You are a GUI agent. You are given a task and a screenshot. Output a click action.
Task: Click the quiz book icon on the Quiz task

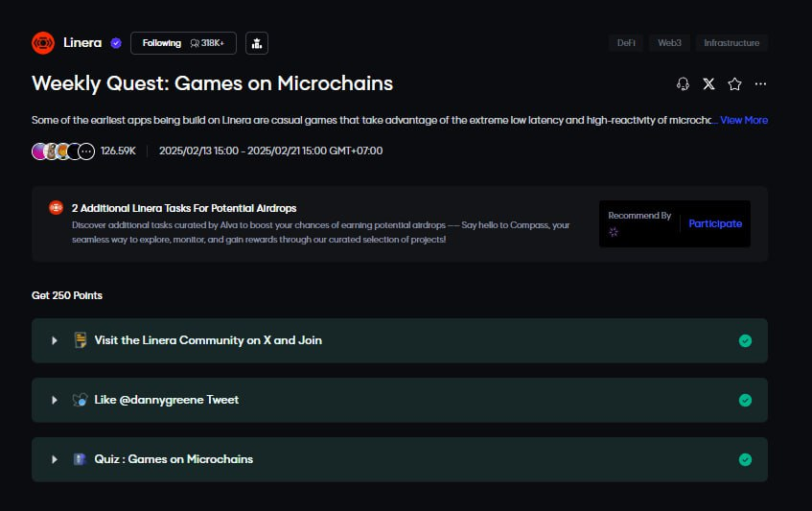[80, 459]
